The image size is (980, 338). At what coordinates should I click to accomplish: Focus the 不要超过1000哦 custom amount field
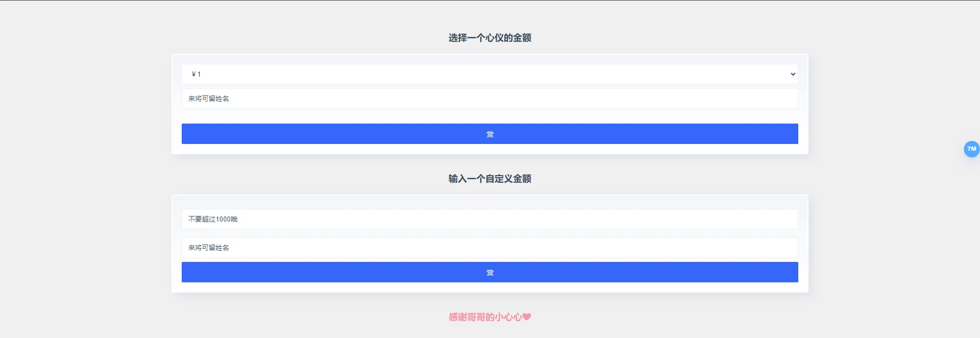point(489,219)
